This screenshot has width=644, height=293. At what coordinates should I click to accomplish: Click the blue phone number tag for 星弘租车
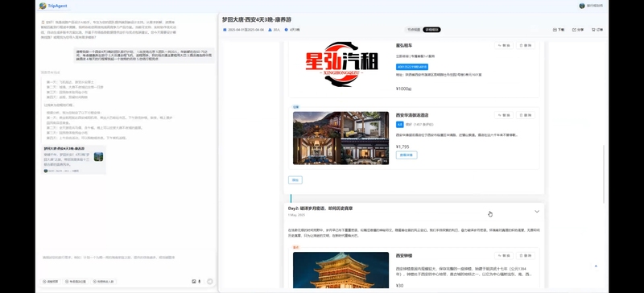[412, 67]
